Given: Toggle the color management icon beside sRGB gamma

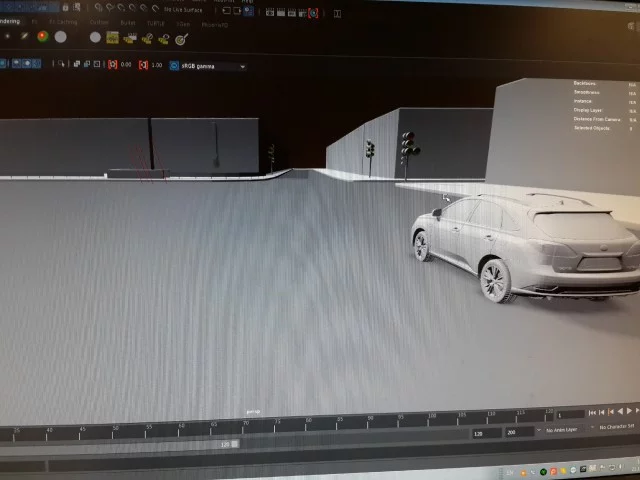Looking at the screenshot, I should coord(174,66).
